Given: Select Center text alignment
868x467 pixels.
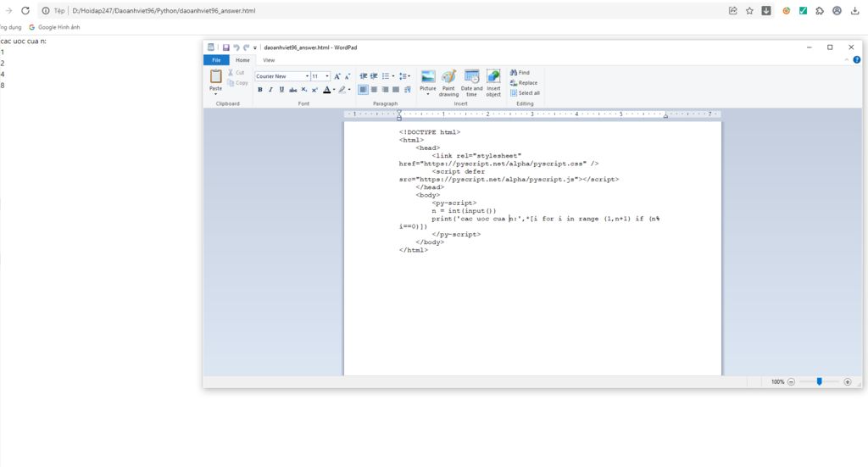Looking at the screenshot, I should click(374, 90).
